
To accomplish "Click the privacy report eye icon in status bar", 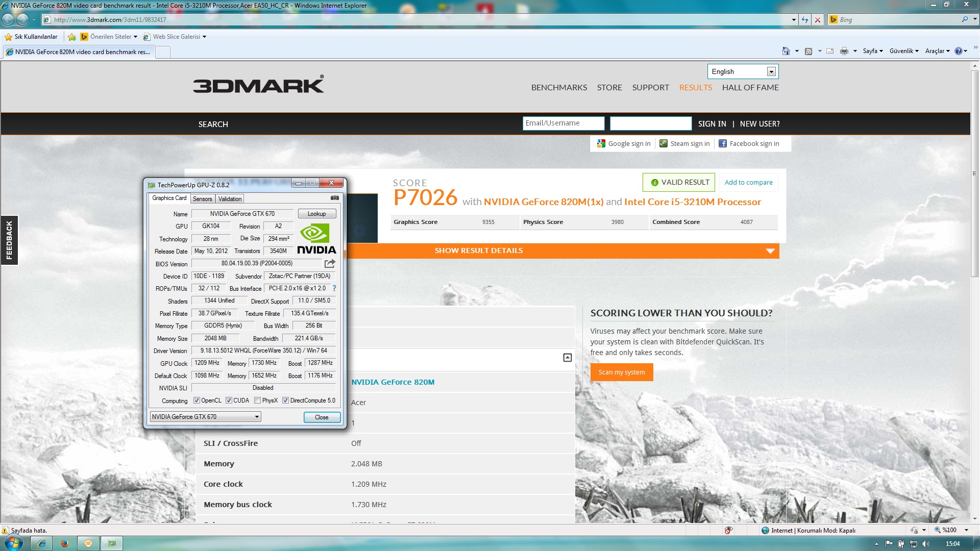I will point(728,530).
